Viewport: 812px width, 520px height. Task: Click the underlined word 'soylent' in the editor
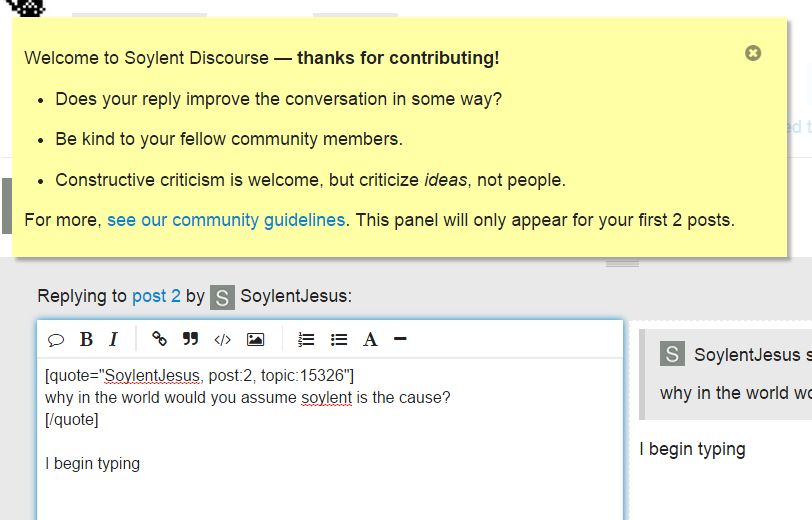click(326, 398)
